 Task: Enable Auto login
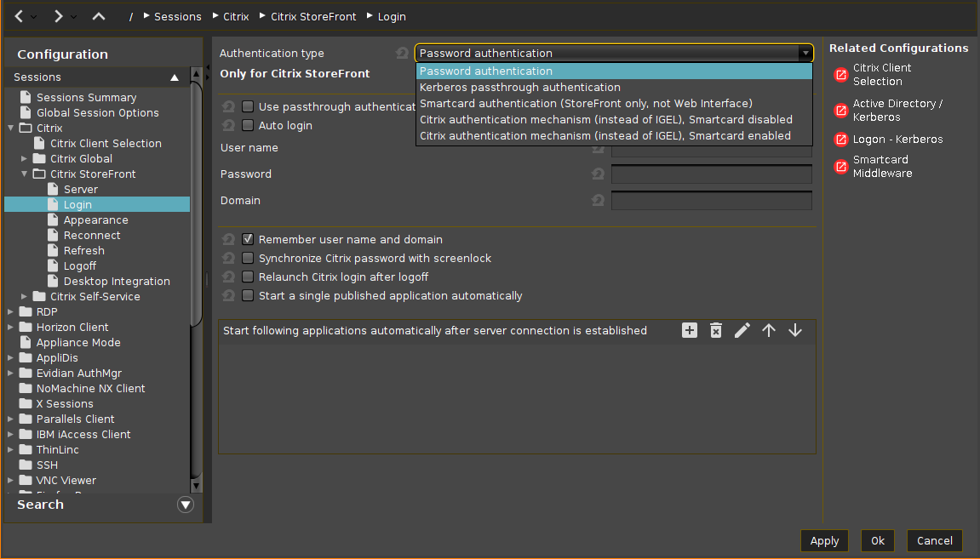pyautogui.click(x=247, y=125)
